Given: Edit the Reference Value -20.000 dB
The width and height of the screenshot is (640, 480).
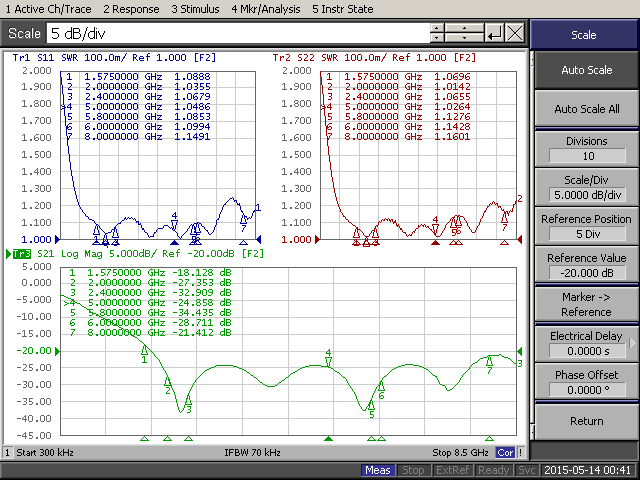Looking at the screenshot, I should 587,273.
